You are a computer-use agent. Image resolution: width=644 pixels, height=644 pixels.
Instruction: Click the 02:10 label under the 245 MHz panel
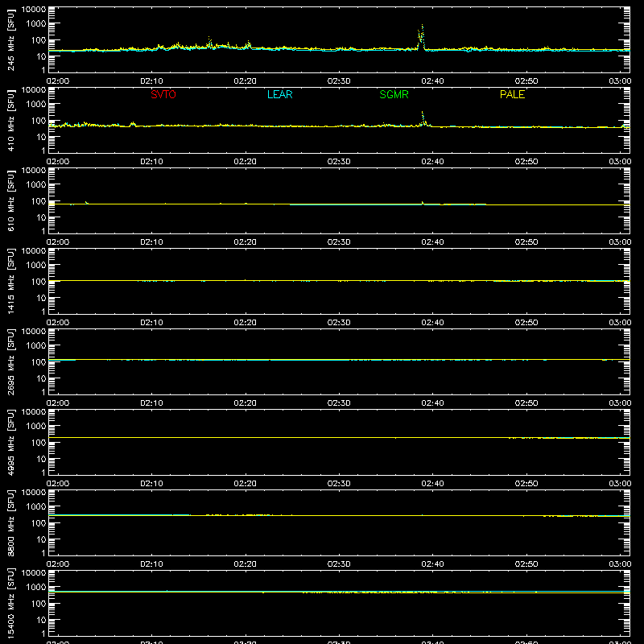[x=151, y=81]
